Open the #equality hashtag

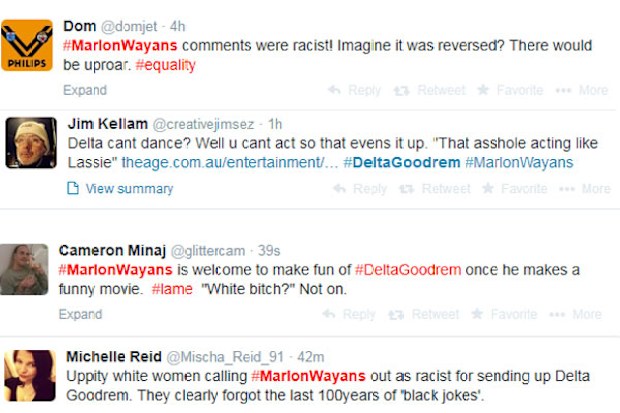coord(165,65)
